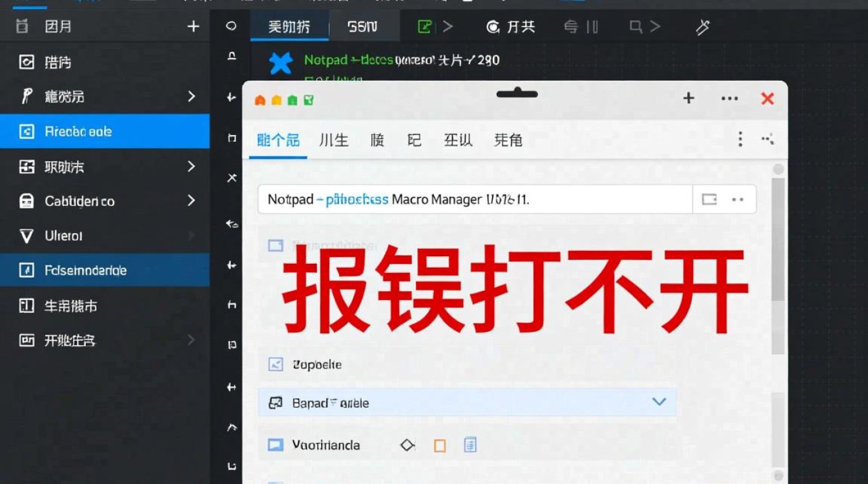Click the circle icon atop the vertical strip
The image size is (868, 484).
pos(231,26)
